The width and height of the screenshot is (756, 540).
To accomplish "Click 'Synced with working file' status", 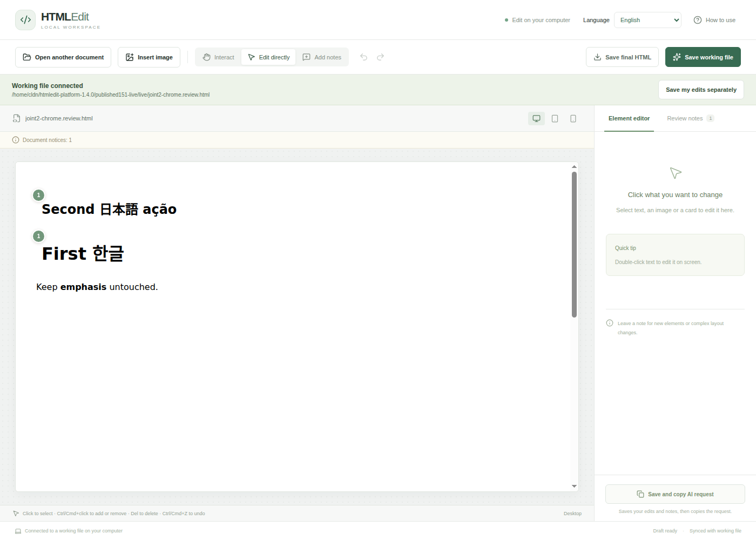I will [x=715, y=531].
